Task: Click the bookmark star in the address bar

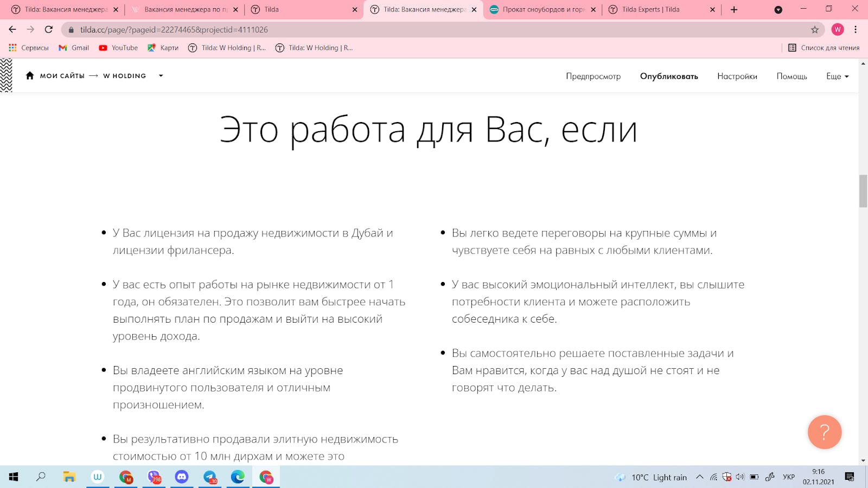Action: [x=814, y=30]
